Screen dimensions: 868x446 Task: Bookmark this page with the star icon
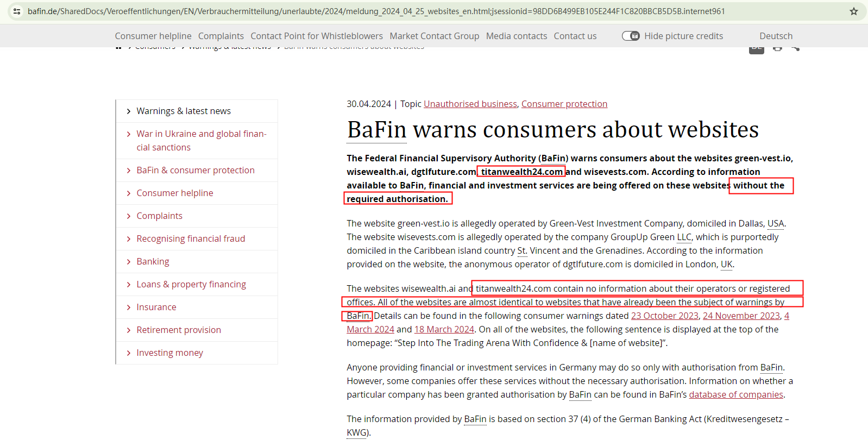[854, 11]
